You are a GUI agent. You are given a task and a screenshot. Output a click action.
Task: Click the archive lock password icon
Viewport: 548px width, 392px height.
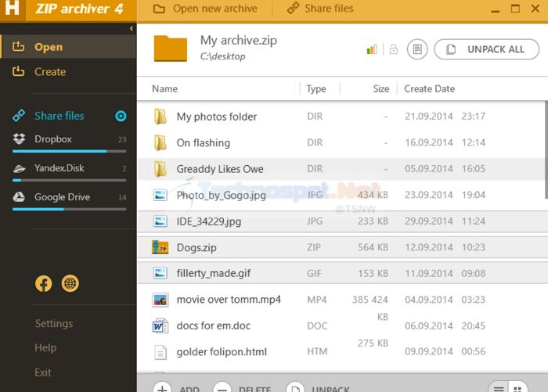click(x=394, y=49)
